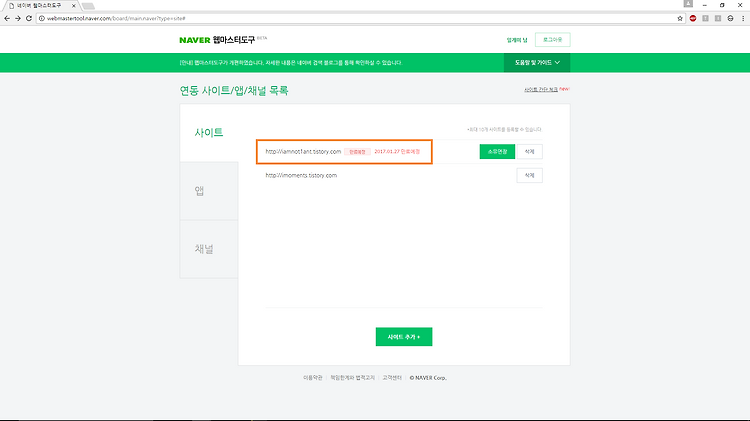750x421 pixels.
Task: Open the green notice banner text link
Action: [x=291, y=63]
